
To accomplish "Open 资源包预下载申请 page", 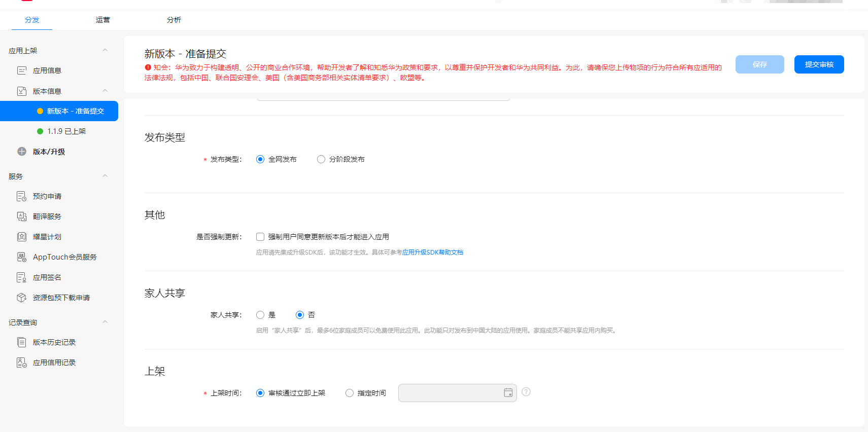I will click(x=61, y=298).
